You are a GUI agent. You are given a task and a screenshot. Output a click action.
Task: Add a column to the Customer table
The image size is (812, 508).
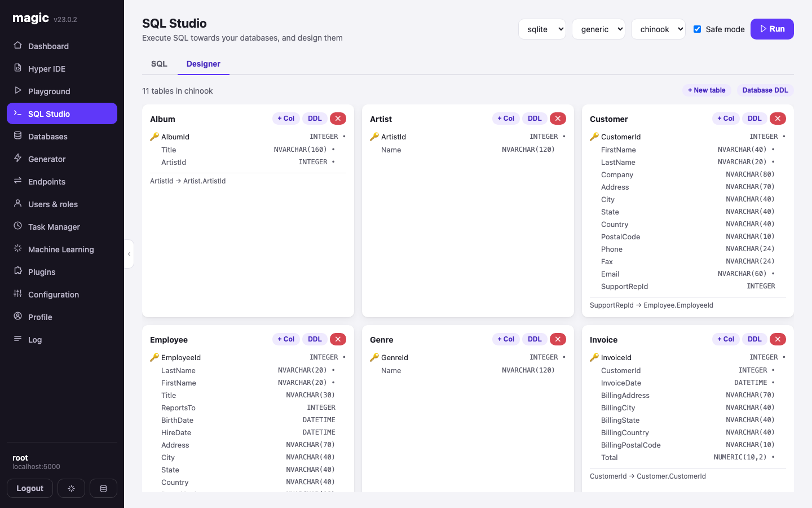pos(726,119)
